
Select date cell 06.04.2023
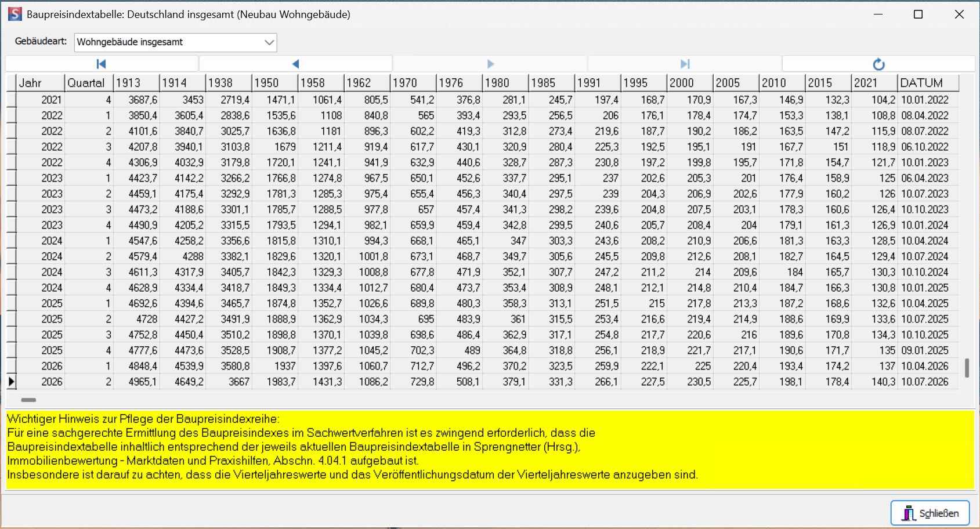pos(928,178)
